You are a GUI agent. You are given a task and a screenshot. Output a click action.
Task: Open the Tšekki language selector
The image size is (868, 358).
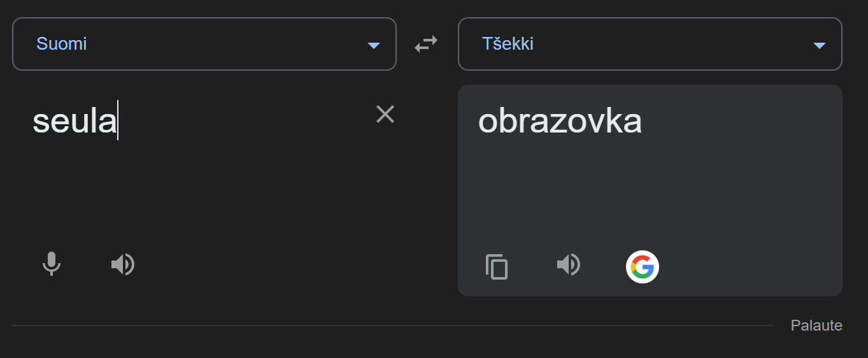[650, 44]
